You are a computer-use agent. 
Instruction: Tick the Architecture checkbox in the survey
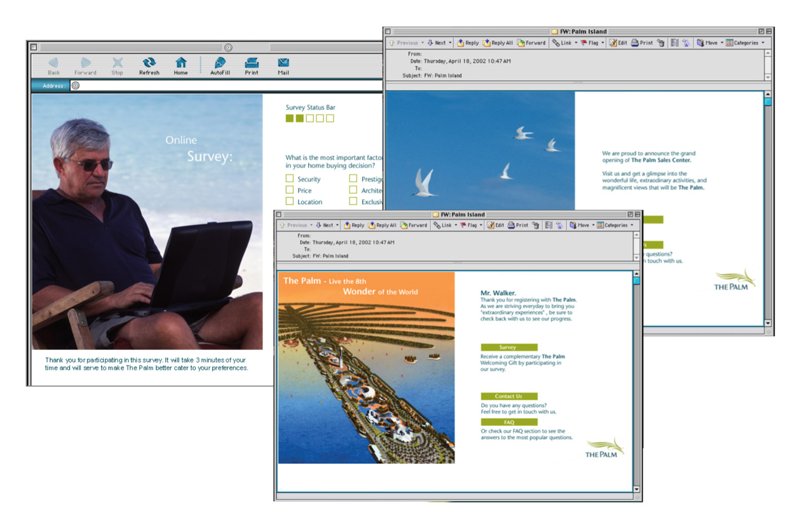353,190
